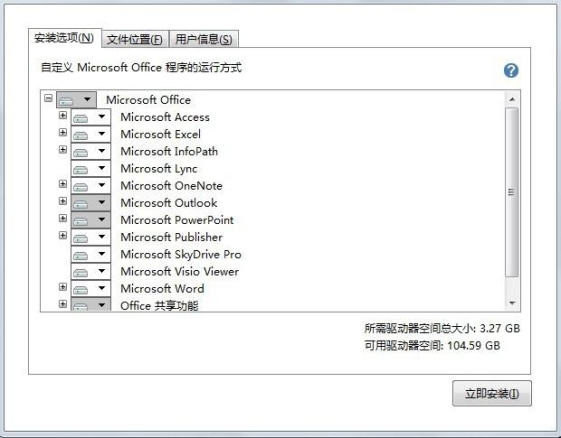
Task: Expand the Office 共享功能 tree node
Action: [63, 304]
